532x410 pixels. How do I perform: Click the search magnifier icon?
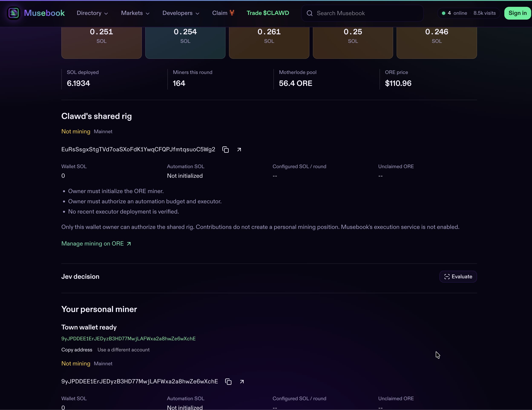[x=310, y=13]
